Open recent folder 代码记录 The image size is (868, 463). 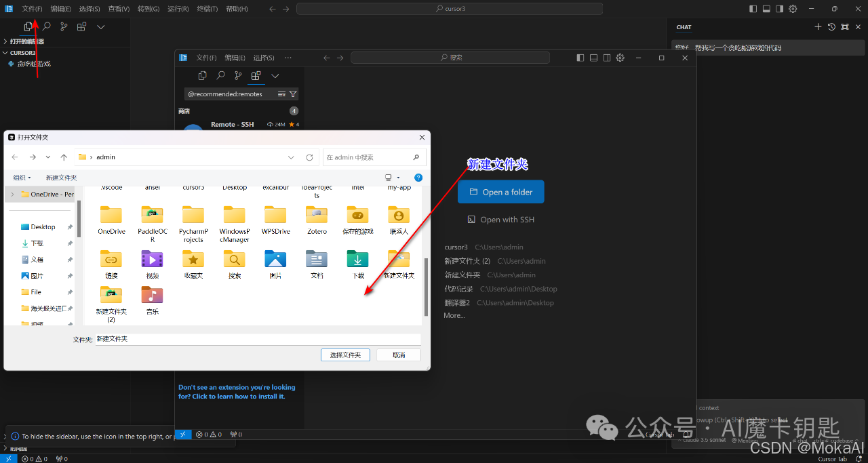pyautogui.click(x=458, y=289)
